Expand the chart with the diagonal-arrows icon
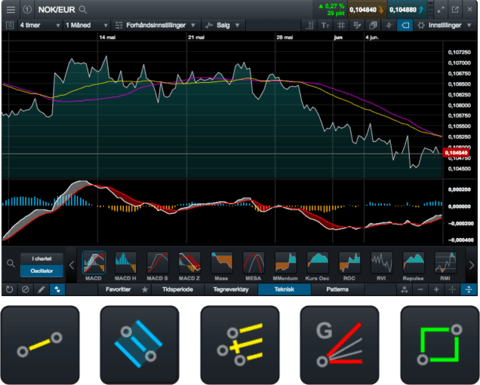 441,10
